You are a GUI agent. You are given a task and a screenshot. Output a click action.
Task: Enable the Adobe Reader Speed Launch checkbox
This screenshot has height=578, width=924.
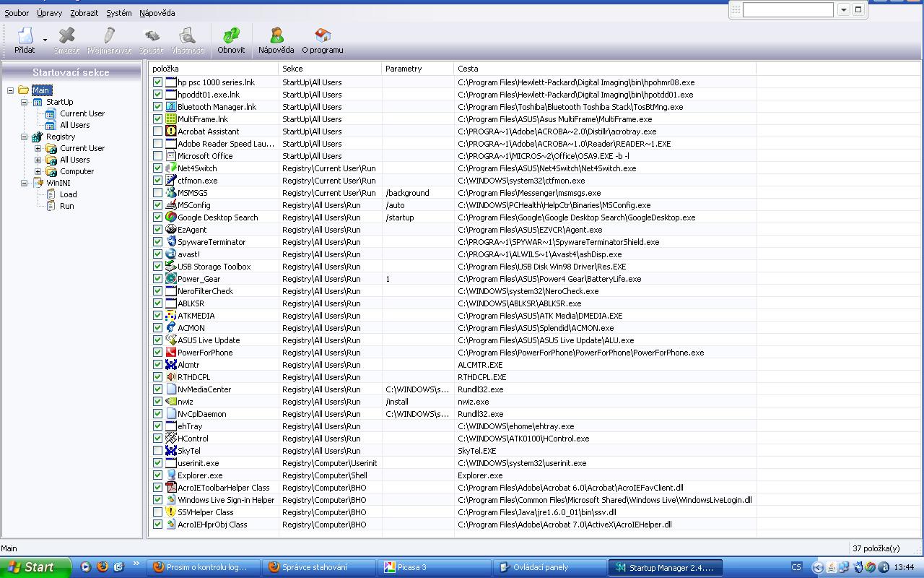157,144
